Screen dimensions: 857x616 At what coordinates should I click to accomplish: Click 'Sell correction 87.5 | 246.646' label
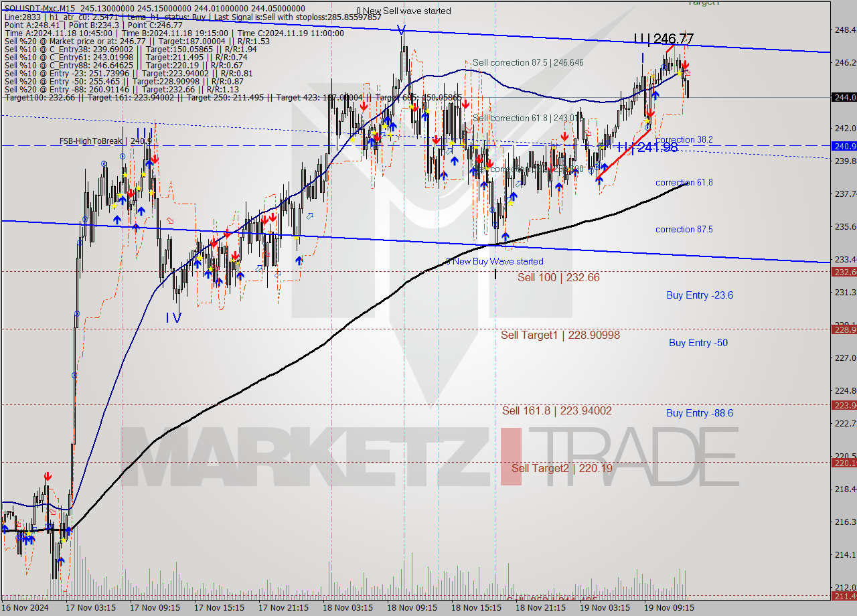(528, 62)
